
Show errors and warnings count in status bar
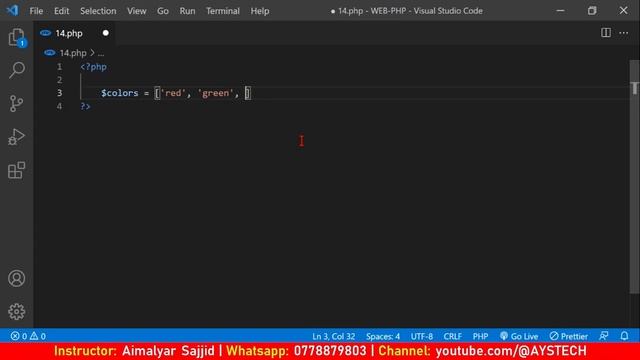coord(28,336)
